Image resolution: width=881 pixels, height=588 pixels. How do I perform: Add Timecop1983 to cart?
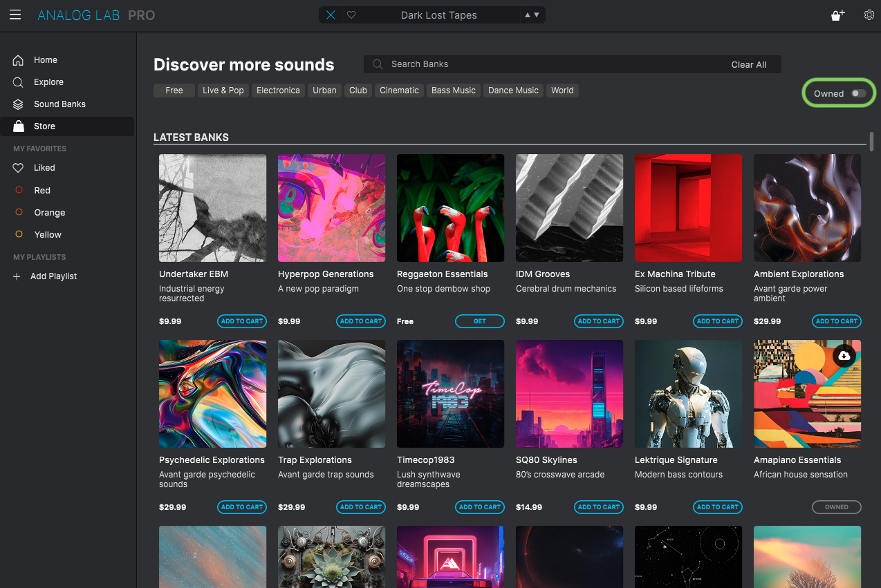tap(480, 507)
